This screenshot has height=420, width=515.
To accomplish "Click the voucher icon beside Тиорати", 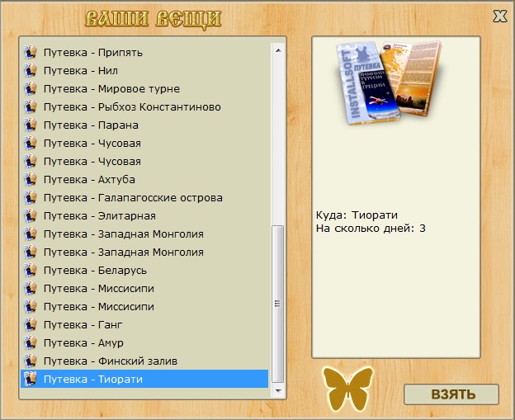I will (x=31, y=379).
